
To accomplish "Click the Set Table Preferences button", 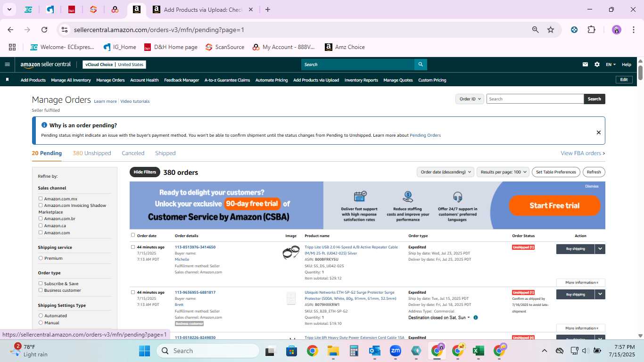I will (x=556, y=172).
